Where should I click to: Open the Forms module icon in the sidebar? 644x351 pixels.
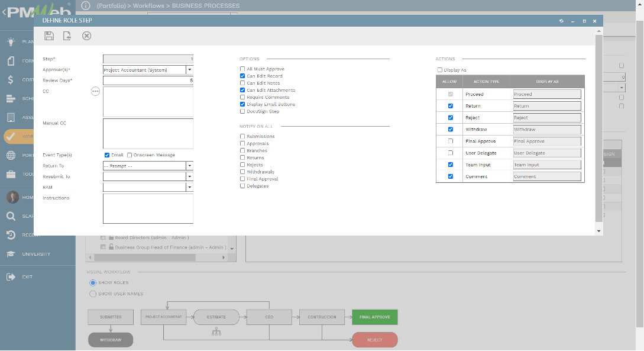coord(11,61)
